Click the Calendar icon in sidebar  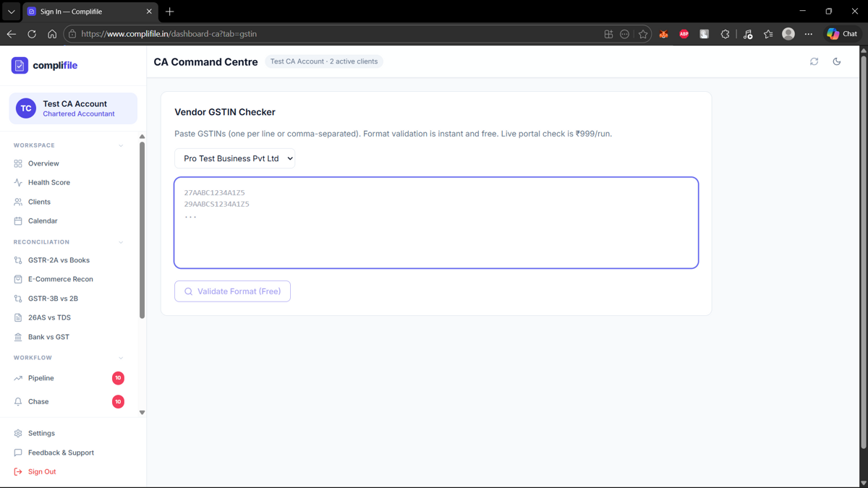pos(18,221)
